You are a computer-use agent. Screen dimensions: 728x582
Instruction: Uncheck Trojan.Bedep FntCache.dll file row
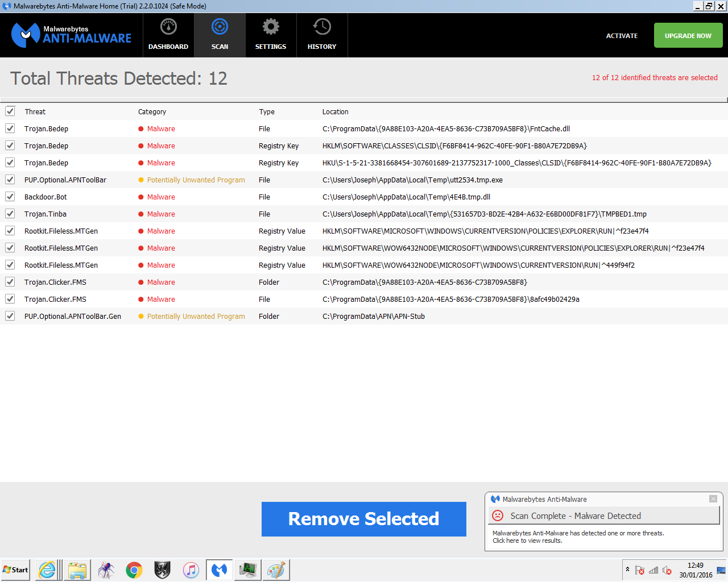click(x=10, y=128)
